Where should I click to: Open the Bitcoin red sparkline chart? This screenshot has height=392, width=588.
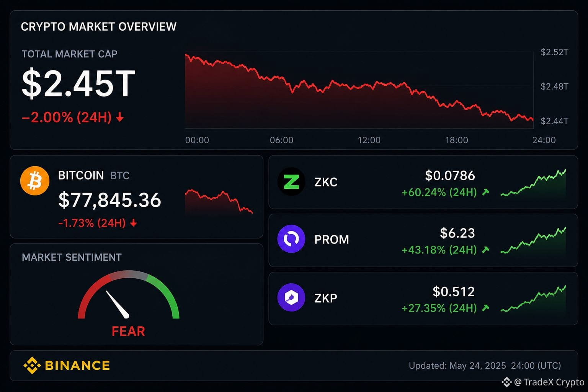point(219,201)
